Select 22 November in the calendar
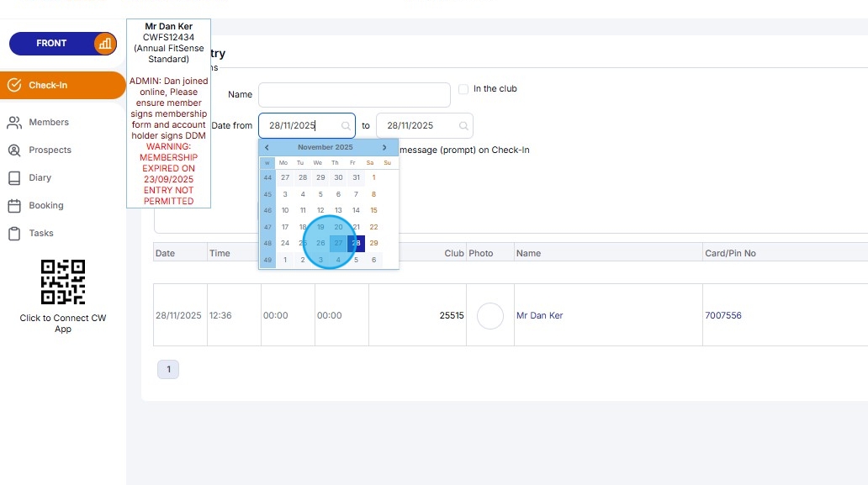 coord(373,227)
